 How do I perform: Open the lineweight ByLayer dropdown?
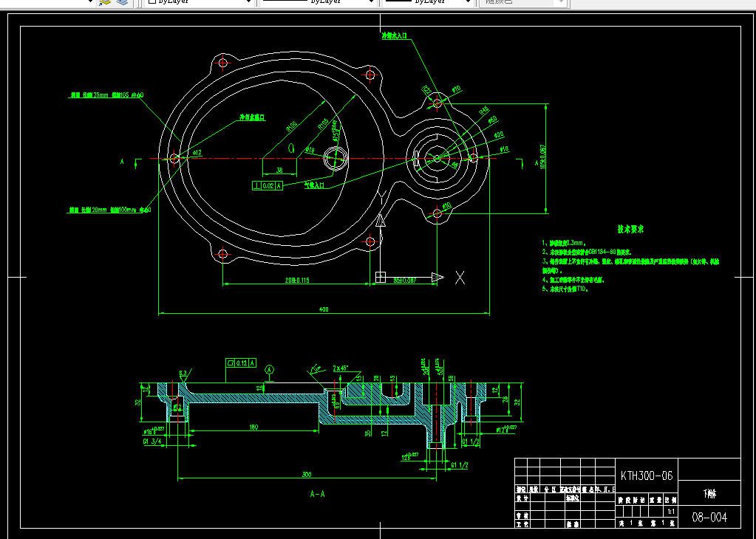428,2
